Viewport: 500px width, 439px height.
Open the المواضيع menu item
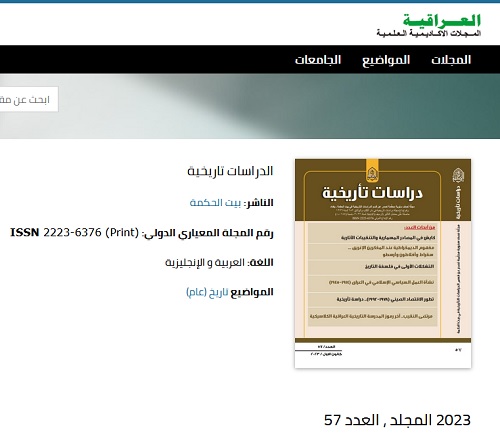(x=386, y=60)
